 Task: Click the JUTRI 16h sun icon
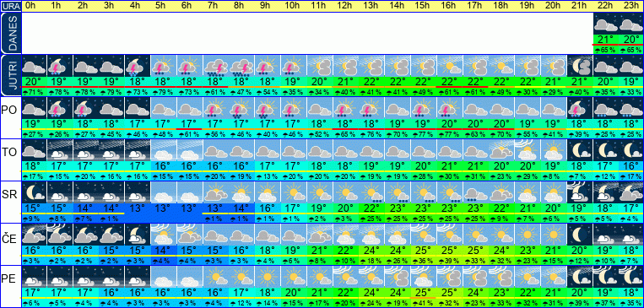450,66
